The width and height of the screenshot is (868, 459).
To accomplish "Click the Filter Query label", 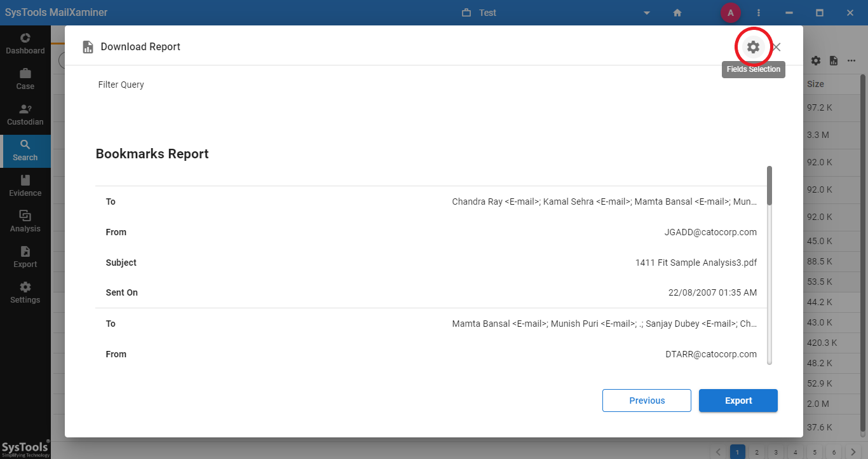I will point(121,85).
